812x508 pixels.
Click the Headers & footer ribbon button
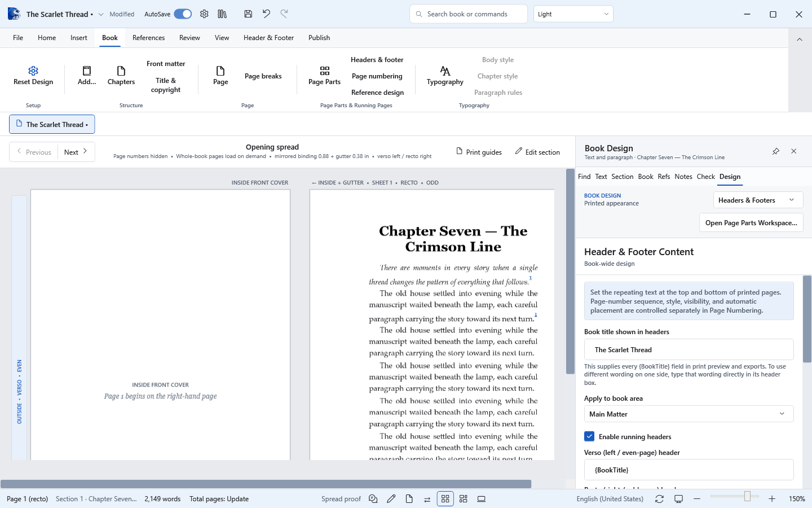tap(377, 60)
